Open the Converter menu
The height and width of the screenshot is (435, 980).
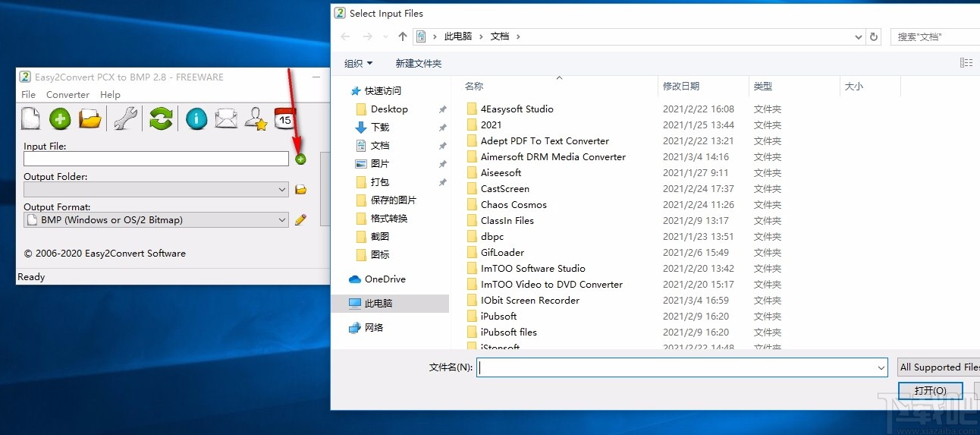click(68, 95)
